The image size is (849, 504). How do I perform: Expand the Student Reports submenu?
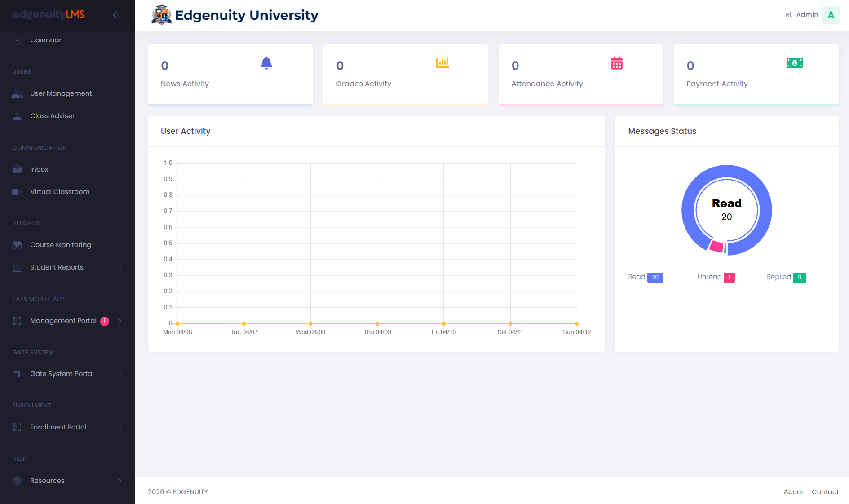[57, 267]
